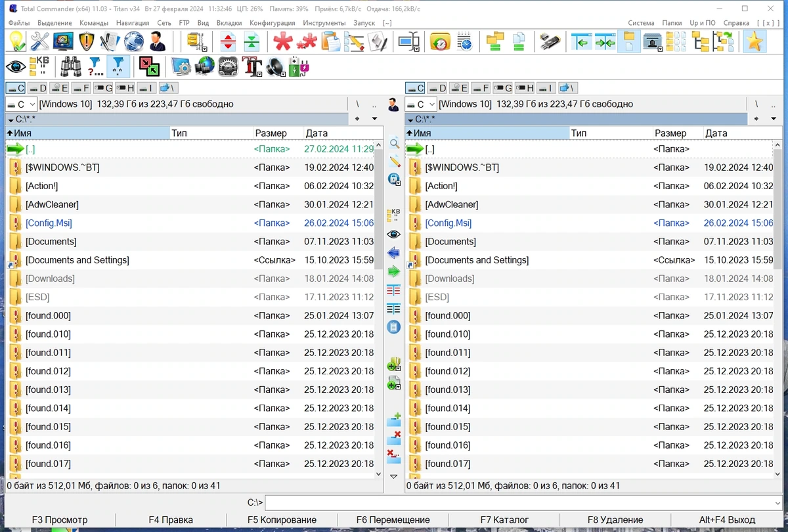Click the F8 Удаление button
The image size is (788, 532).
click(615, 520)
